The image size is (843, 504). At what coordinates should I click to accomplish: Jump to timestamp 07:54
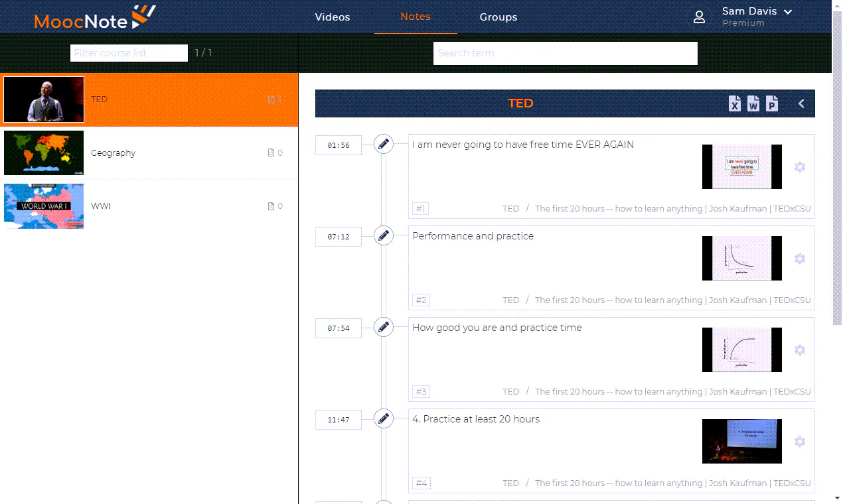point(339,328)
